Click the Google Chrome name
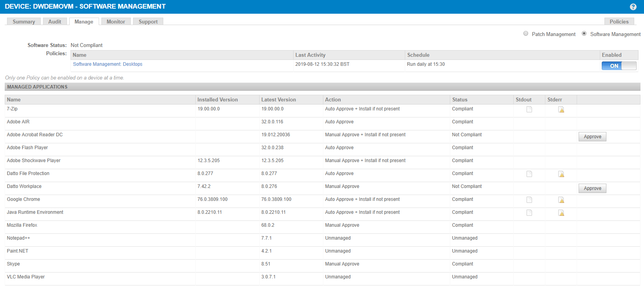This screenshot has width=644, height=289. point(23,199)
